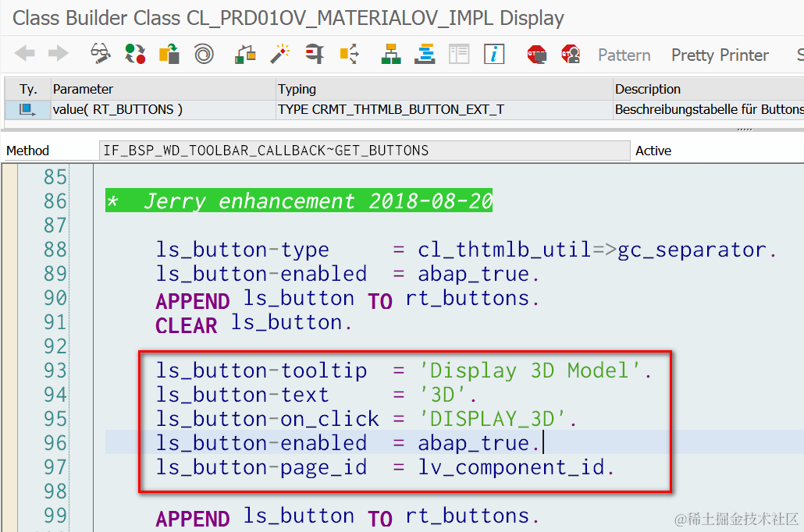
Task: Click the Test/Execute vise icon
Action: click(x=315, y=53)
